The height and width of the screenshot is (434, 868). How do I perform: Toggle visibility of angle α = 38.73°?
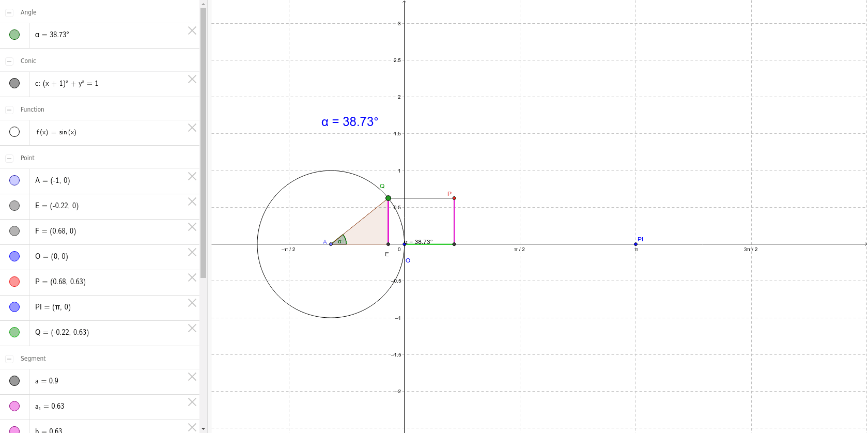pyautogui.click(x=14, y=35)
